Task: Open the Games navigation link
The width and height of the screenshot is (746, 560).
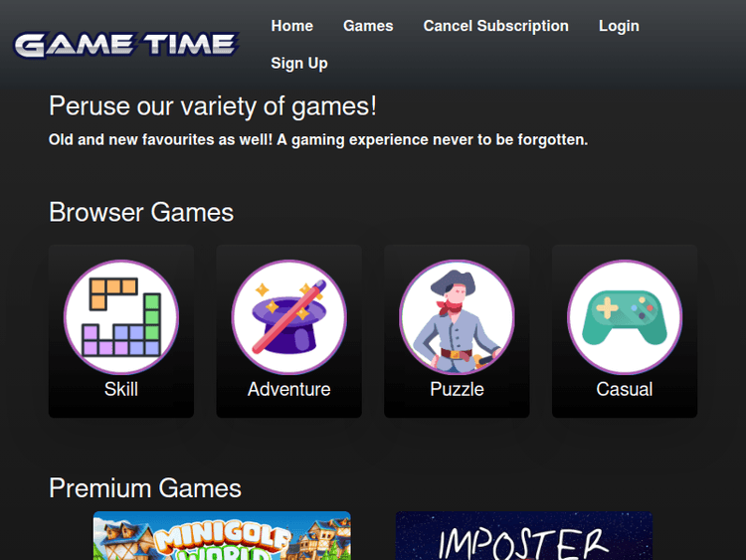Action: pyautogui.click(x=368, y=26)
